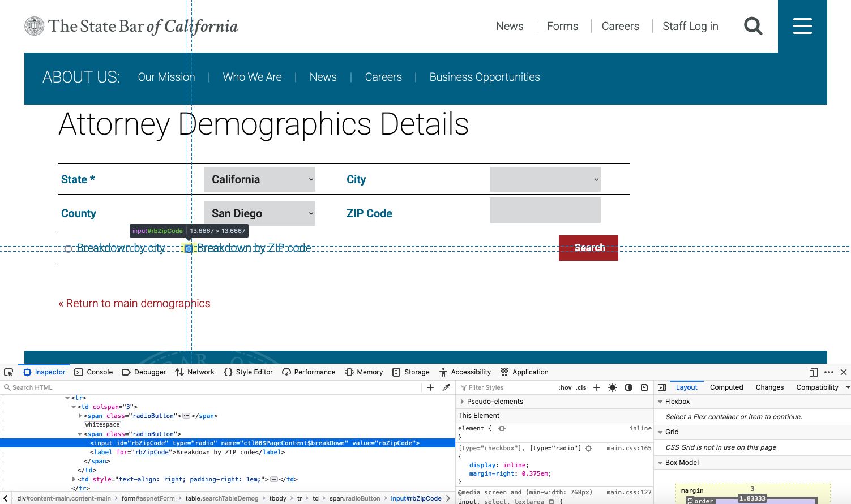
Task: Collapse the rules sidebar pane toggle
Action: 662,387
